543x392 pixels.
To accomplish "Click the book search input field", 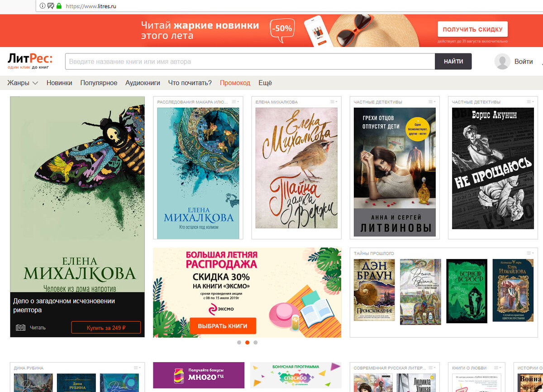I will click(x=250, y=61).
